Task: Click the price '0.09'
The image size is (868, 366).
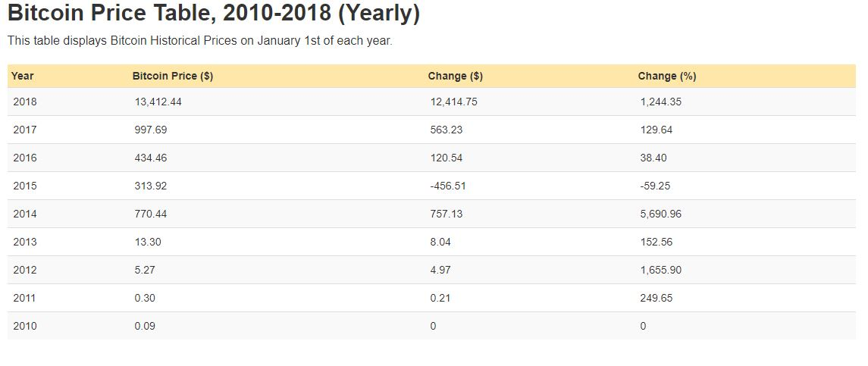Action: pyautogui.click(x=145, y=326)
